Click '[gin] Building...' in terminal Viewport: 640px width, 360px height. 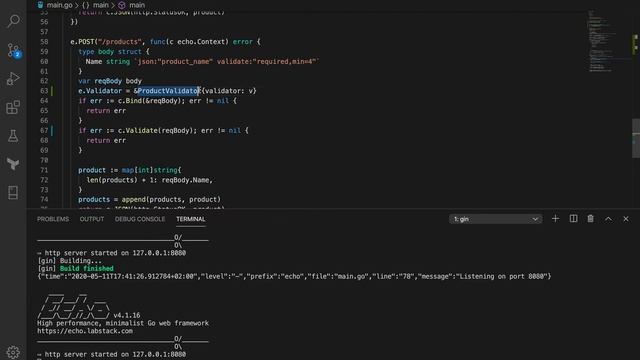69,261
